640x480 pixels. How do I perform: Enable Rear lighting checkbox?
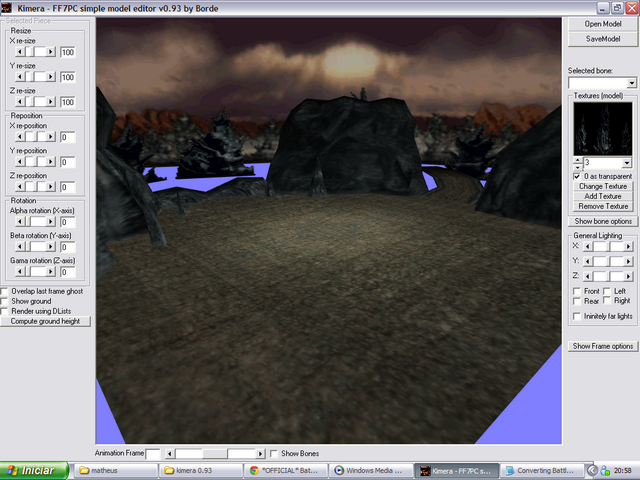point(577,301)
